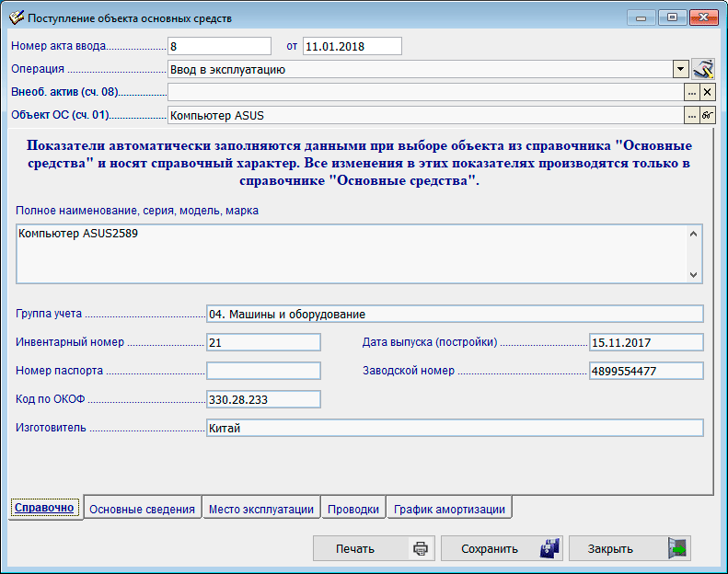
Task: Click the date field 11.01.2018
Action: click(352, 46)
